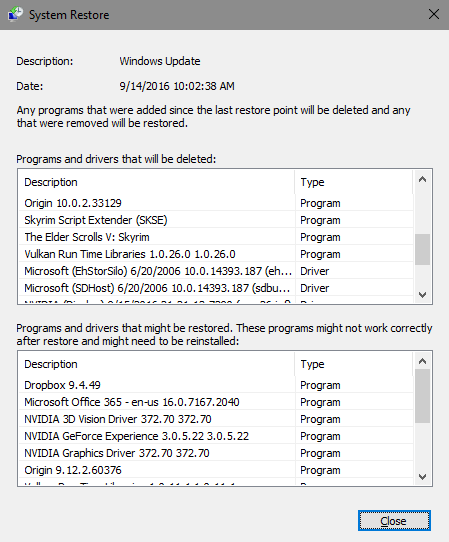Click the System Restore title bar icon
Screen dimensions: 449x542
click(15, 15)
